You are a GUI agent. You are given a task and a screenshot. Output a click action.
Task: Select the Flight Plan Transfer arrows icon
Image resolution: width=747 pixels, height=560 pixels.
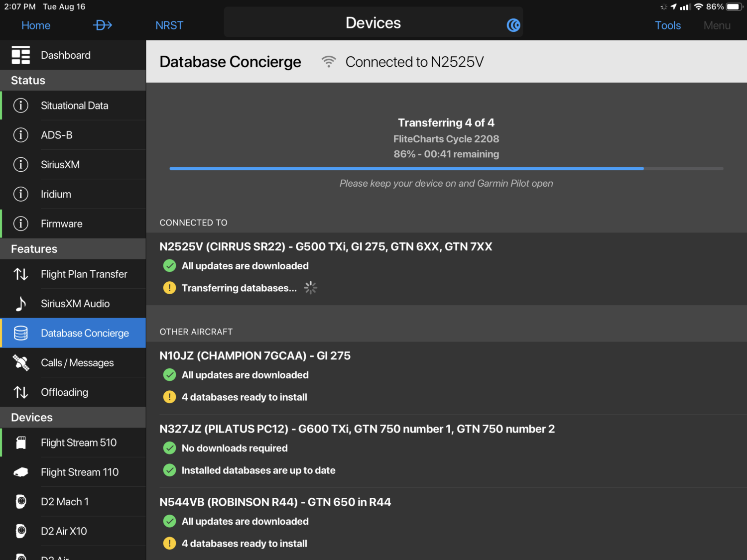pos(20,274)
